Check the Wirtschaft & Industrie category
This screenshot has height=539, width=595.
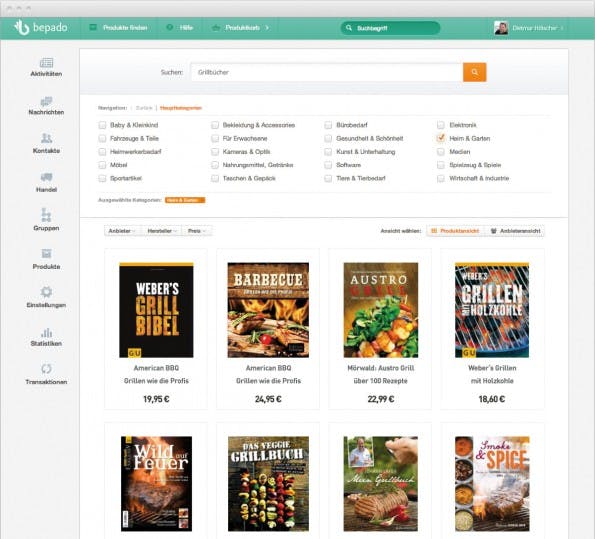click(x=441, y=178)
